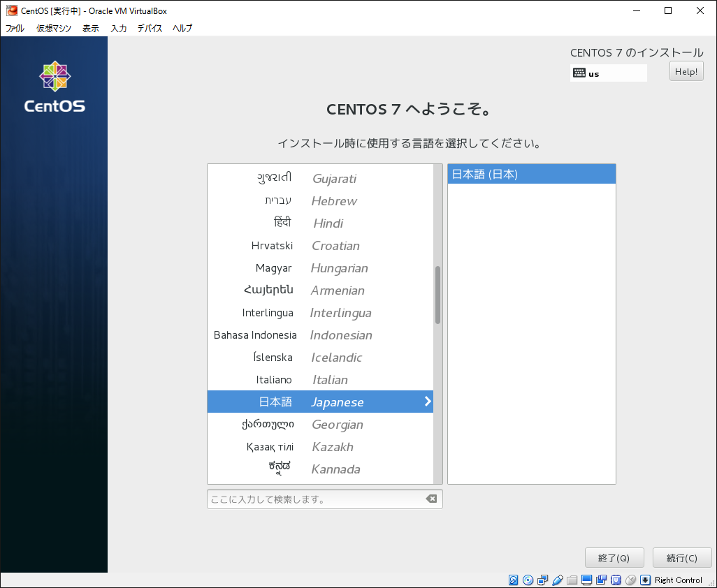Screen dimensions: 717x588
Task: Click the USB device status icon
Action: [558, 580]
